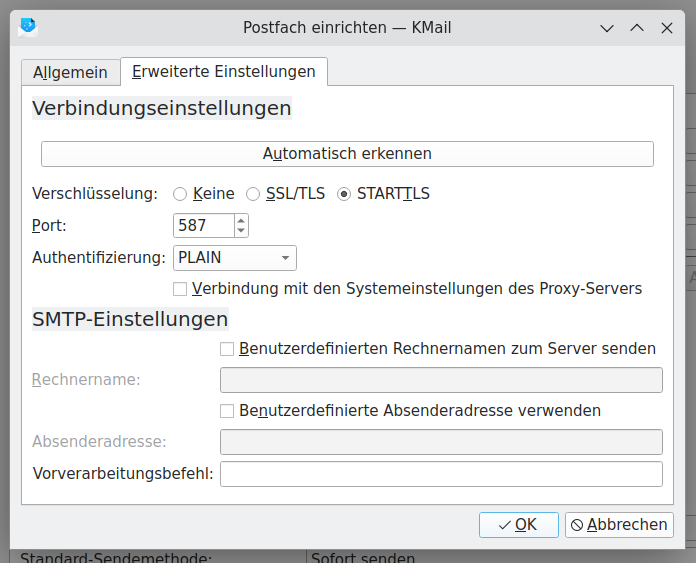696x563 pixels.
Task: Click Abbrechen to cancel the dialog
Action: coord(619,525)
